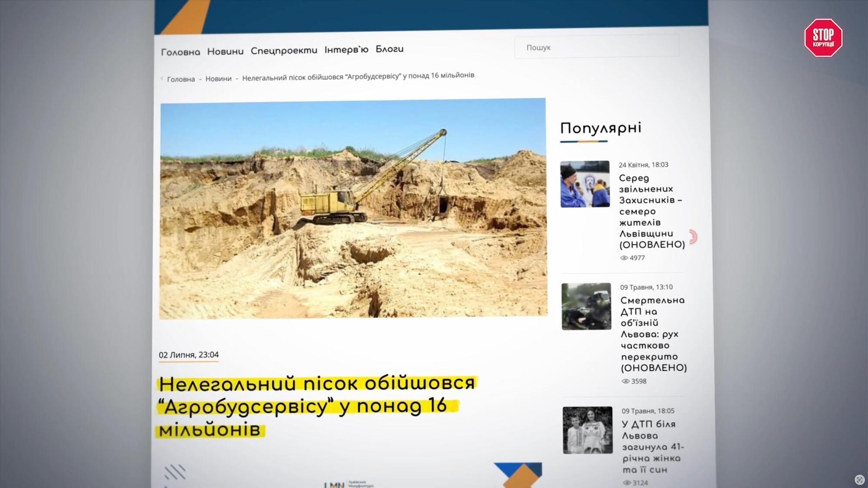Click the breadcrumb article title text
868x488 pixels.
(358, 76)
